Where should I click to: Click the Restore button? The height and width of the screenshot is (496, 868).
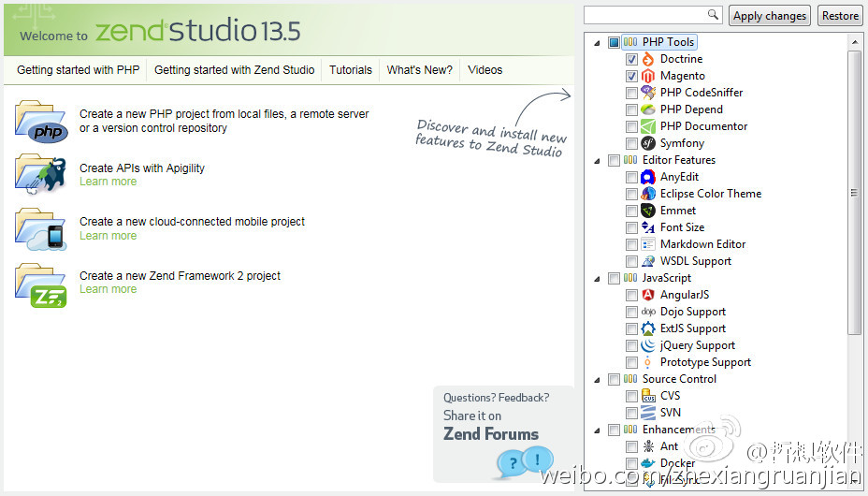pyautogui.click(x=840, y=16)
